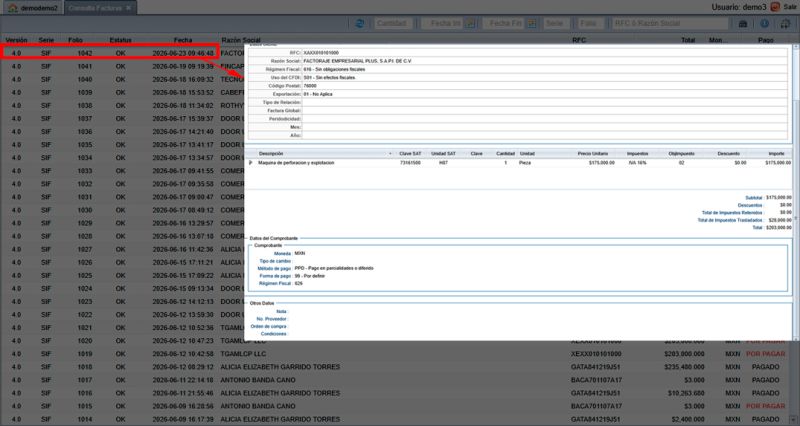Screen dimensions: 800x426
Task: Click the refresh icon in the filter toolbar
Action: [359, 23]
